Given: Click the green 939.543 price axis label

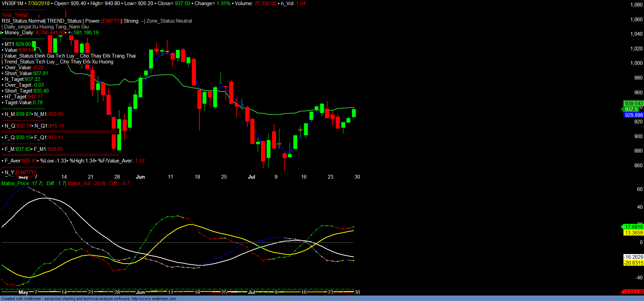Looking at the screenshot, I should tap(633, 104).
